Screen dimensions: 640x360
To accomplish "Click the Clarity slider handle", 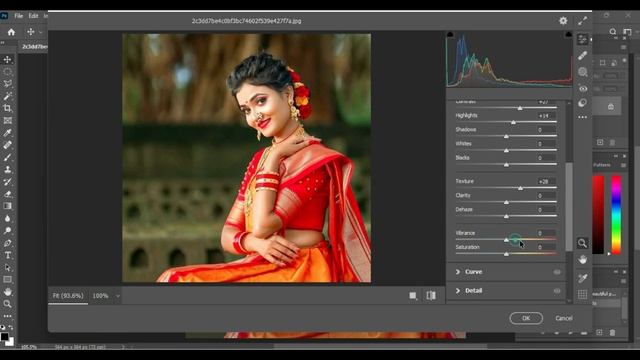I will click(506, 202).
